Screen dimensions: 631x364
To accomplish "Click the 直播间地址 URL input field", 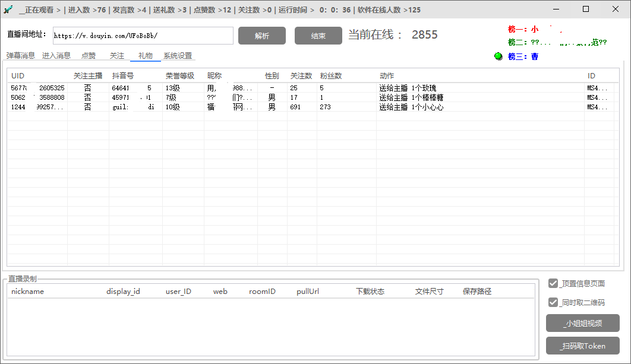I will tap(143, 36).
